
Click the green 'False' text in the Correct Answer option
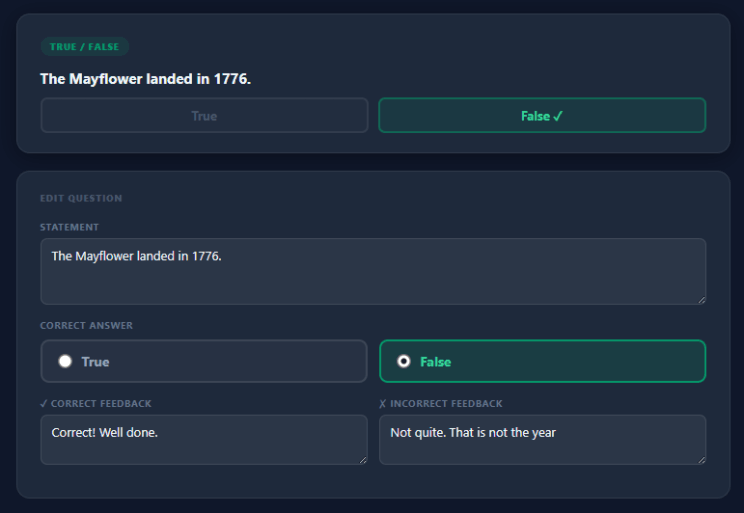point(435,362)
